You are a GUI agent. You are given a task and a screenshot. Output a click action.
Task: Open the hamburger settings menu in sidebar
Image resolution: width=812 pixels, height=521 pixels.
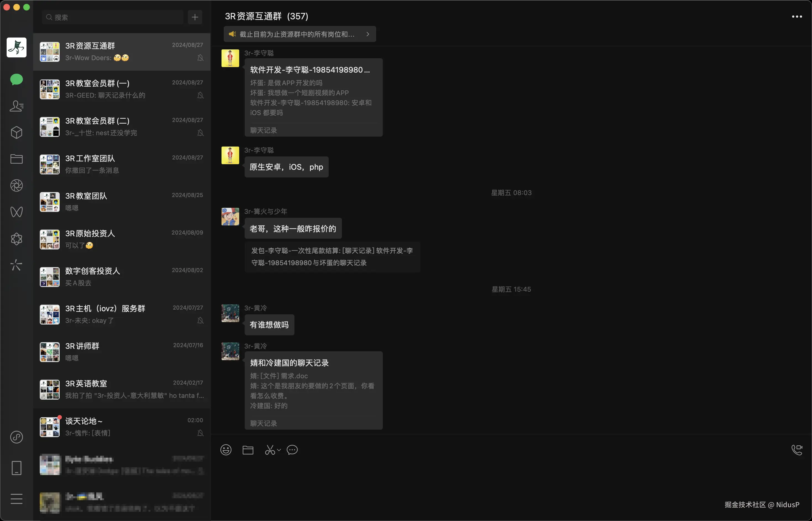[16, 499]
